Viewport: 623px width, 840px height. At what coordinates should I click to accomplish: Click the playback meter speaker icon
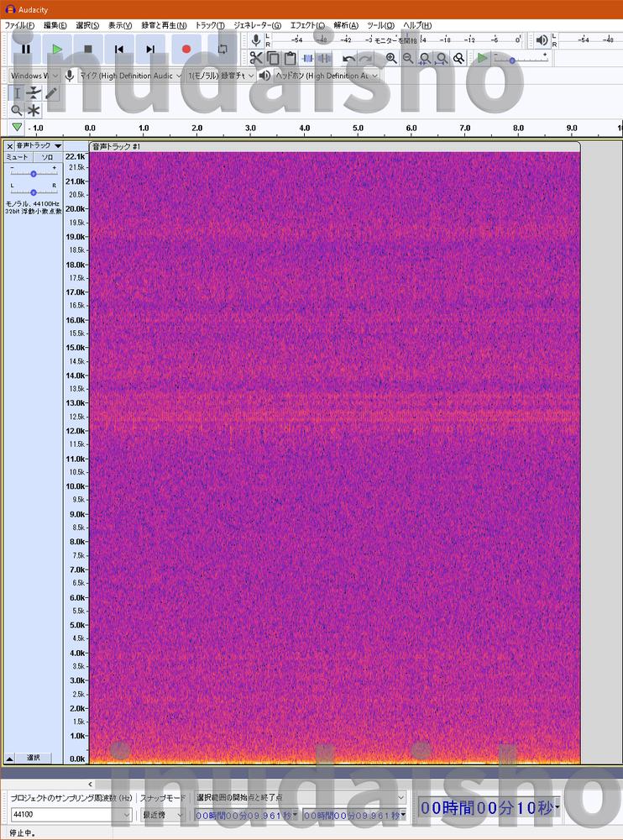click(x=542, y=40)
